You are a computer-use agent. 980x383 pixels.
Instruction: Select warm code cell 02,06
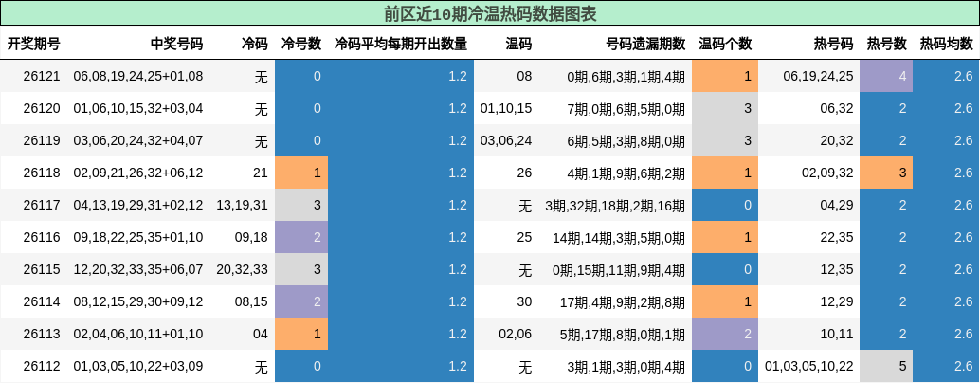(516, 334)
